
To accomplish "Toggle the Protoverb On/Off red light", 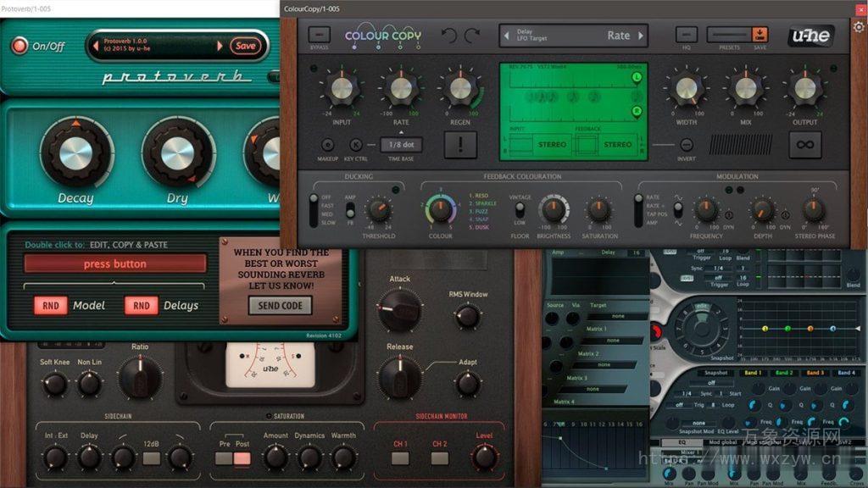I will [18, 47].
